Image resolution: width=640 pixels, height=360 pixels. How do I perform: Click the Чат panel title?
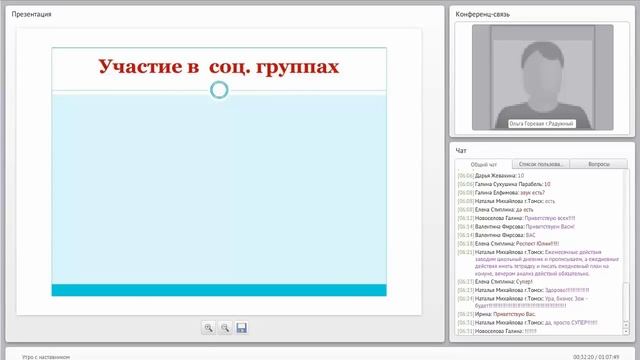(461, 151)
